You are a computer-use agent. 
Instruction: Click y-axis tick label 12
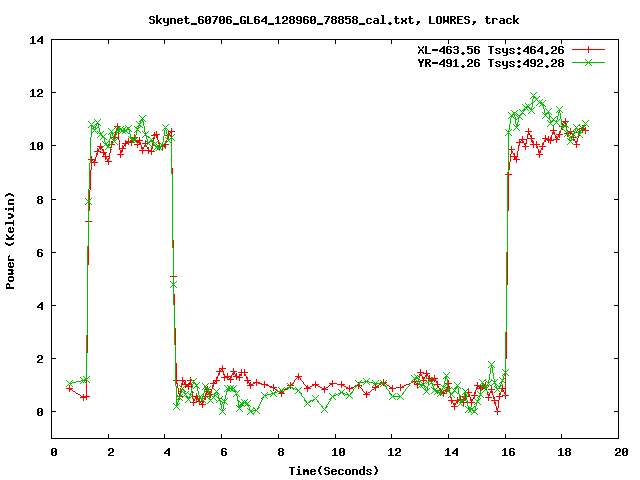[36, 93]
